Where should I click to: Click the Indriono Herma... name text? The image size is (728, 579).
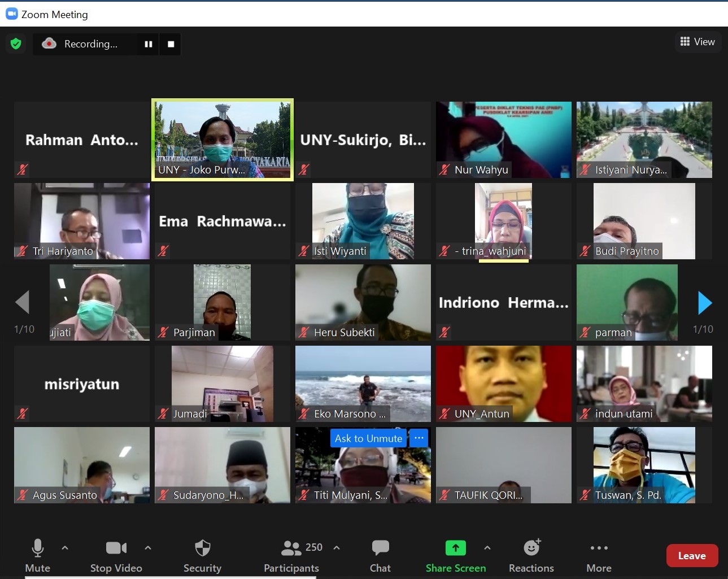click(x=504, y=303)
